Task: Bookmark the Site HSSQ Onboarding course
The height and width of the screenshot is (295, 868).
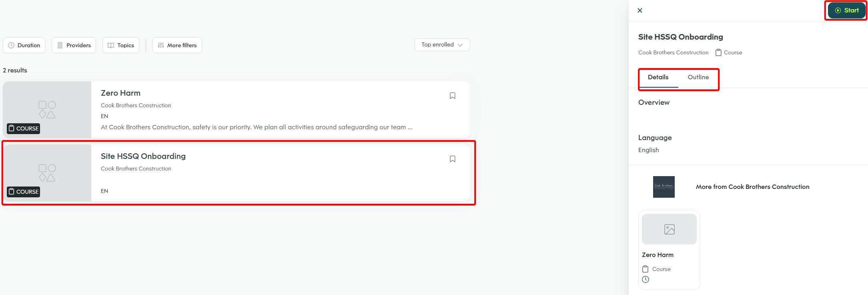Action: click(x=453, y=159)
